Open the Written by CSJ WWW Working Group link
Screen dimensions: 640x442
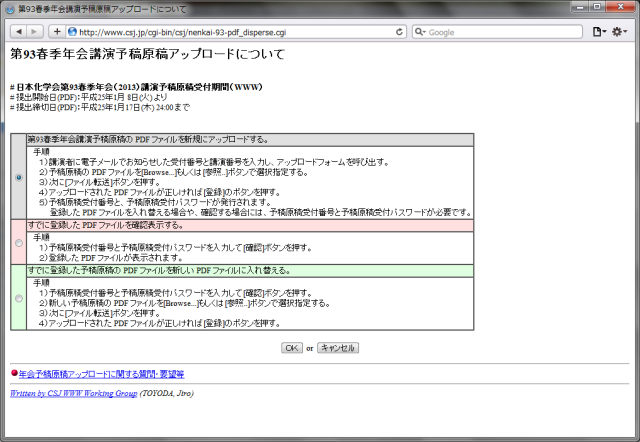coord(73,393)
